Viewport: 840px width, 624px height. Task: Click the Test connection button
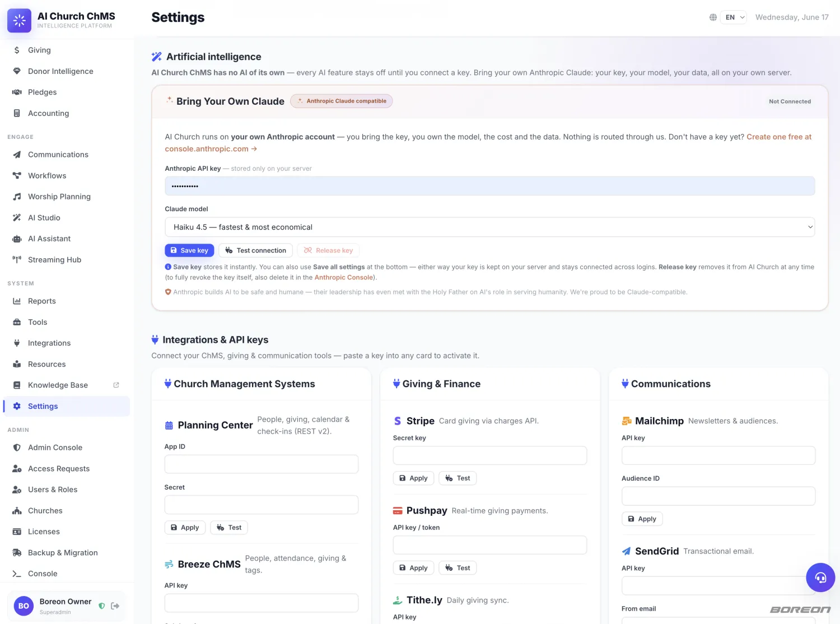point(255,250)
